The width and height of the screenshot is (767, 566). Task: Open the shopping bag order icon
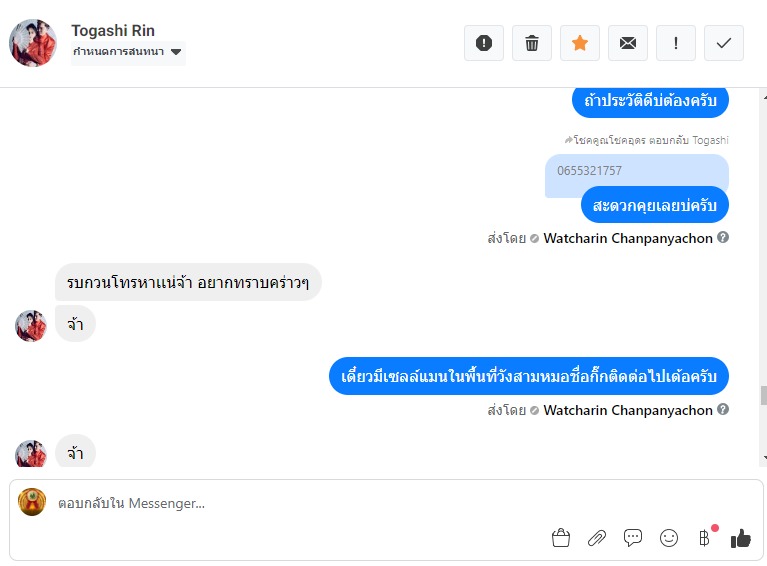tap(561, 538)
